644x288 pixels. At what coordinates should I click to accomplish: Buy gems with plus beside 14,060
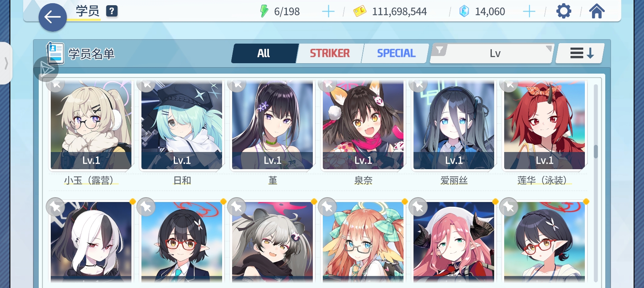[x=529, y=12]
